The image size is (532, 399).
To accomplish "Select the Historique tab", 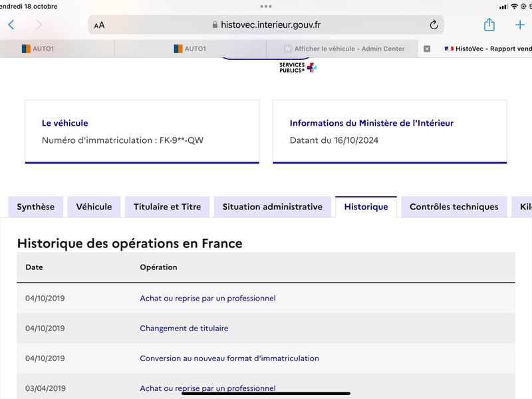I will (x=366, y=207).
